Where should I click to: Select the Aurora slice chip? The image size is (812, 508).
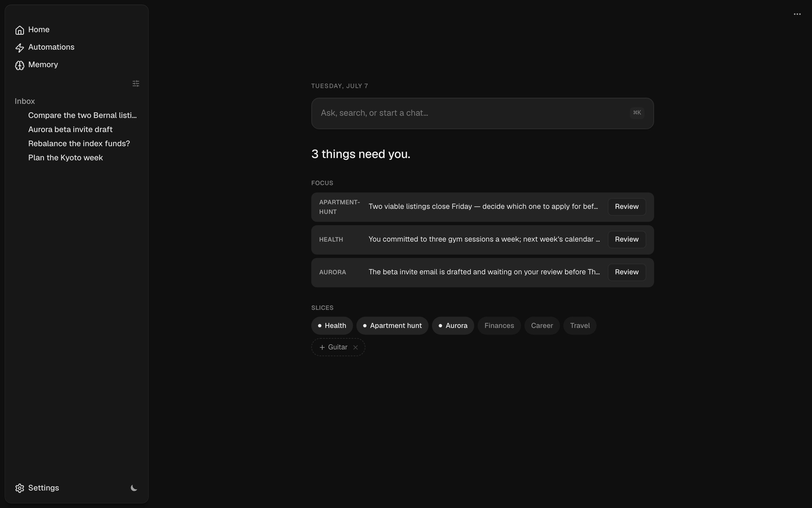453,326
